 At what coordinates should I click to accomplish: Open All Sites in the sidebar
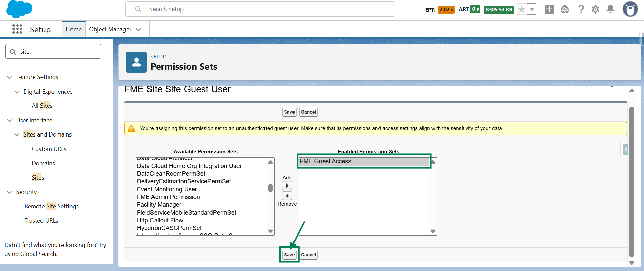42,106
